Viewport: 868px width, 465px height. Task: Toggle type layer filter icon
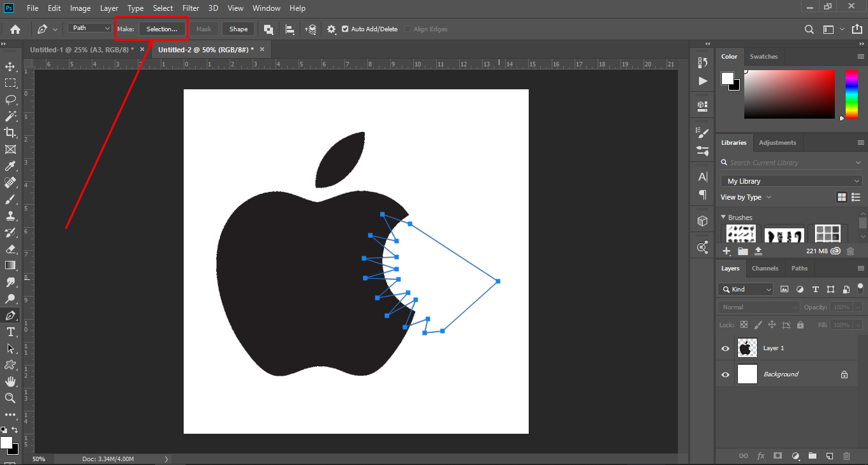click(x=816, y=289)
